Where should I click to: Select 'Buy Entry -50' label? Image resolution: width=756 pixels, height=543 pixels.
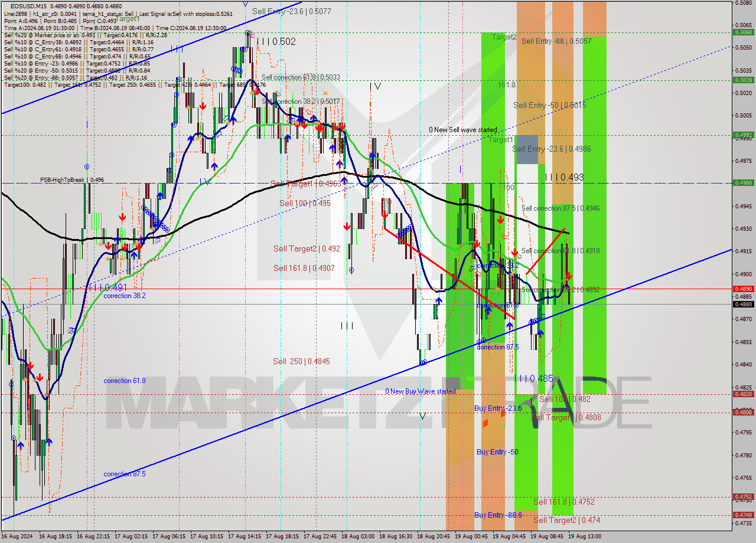(x=497, y=452)
